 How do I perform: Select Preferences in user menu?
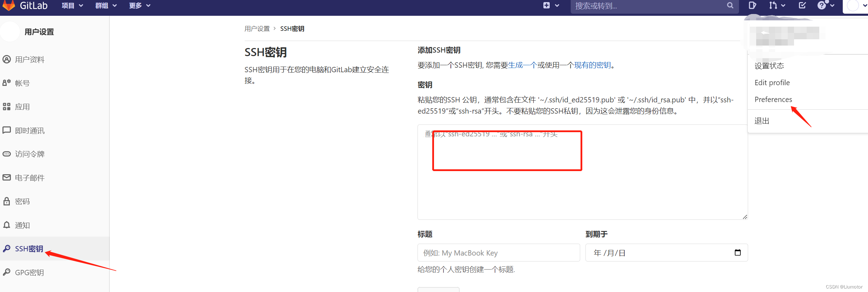tap(773, 100)
